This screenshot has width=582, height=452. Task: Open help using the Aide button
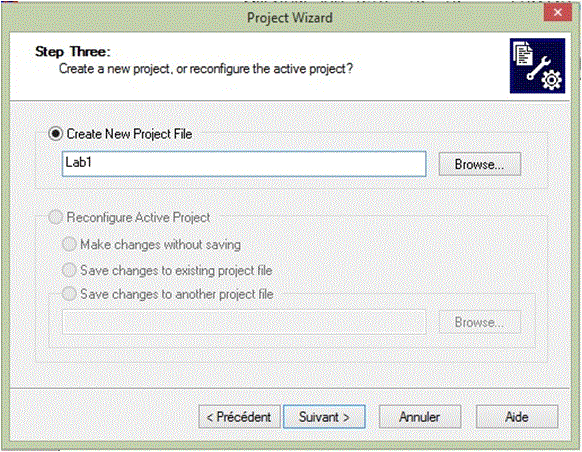tap(517, 417)
